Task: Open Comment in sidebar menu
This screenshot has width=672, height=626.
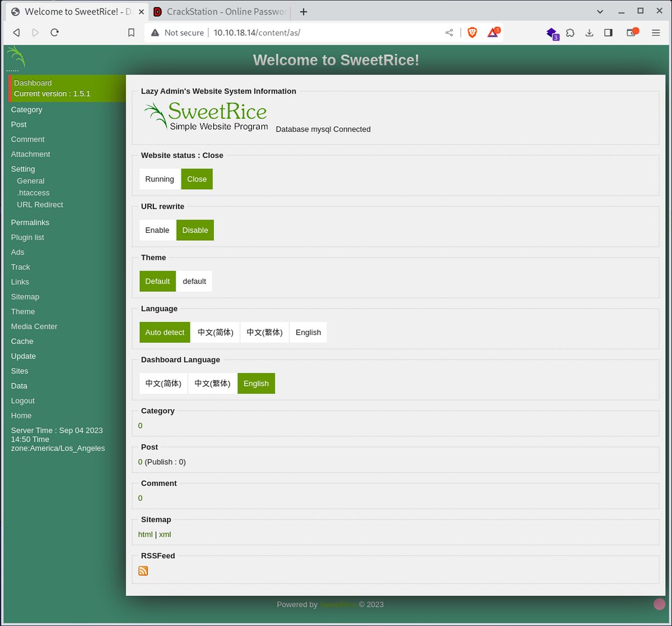Action: click(27, 139)
